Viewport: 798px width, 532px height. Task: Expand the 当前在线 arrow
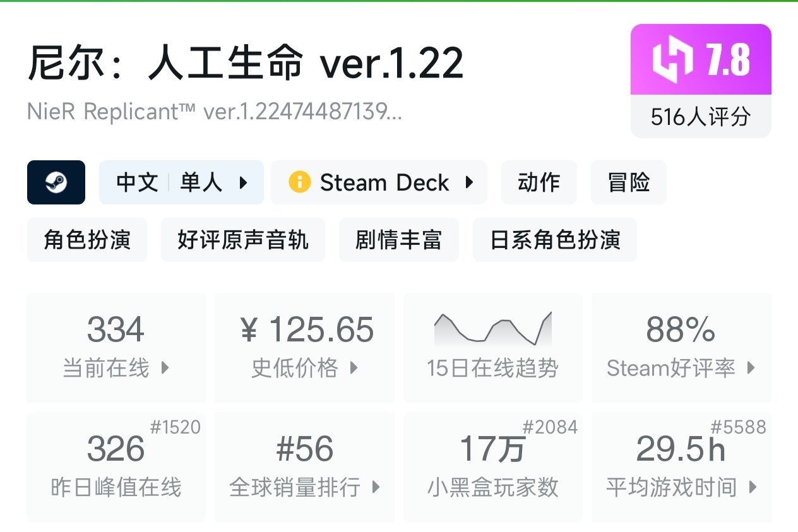coord(165,368)
